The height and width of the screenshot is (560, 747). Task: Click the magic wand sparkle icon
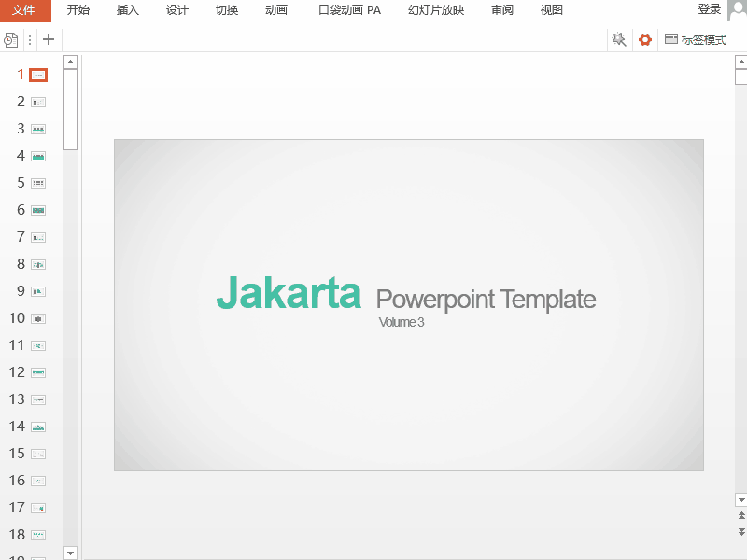tap(619, 39)
